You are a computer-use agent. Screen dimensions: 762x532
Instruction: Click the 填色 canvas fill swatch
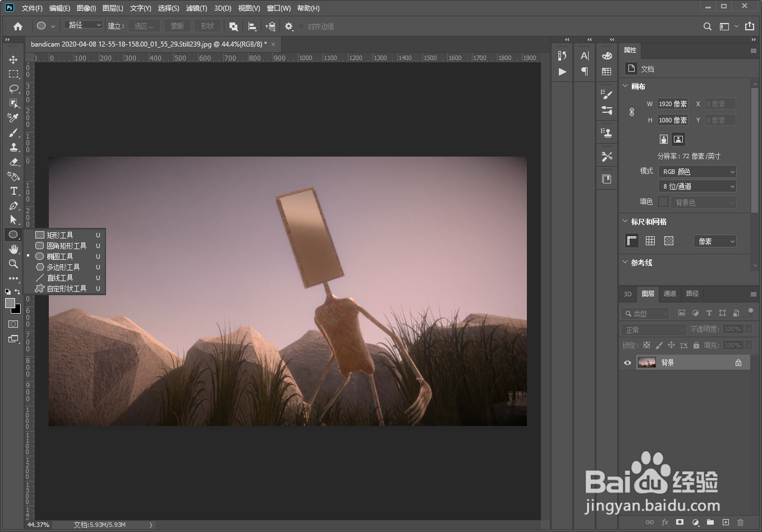pos(663,201)
